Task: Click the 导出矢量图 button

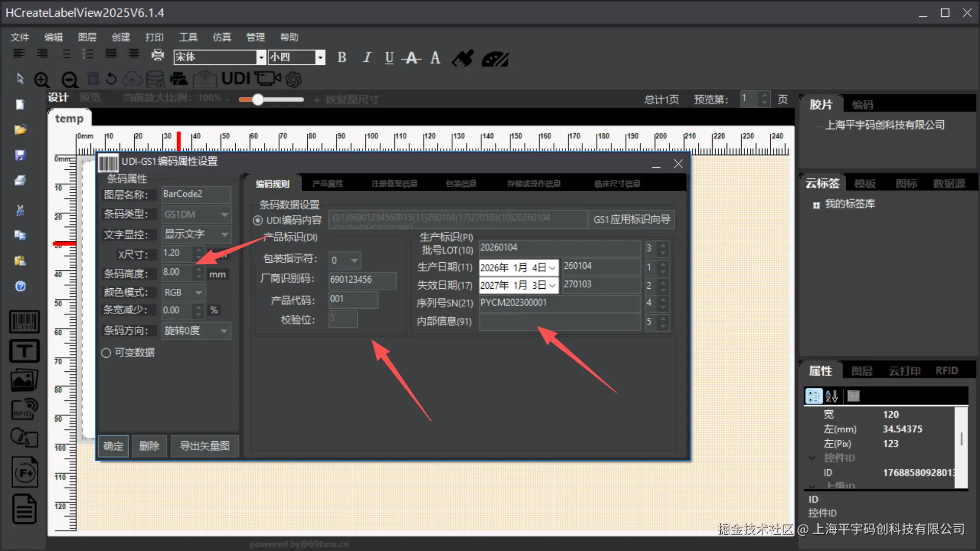Action: coord(204,446)
